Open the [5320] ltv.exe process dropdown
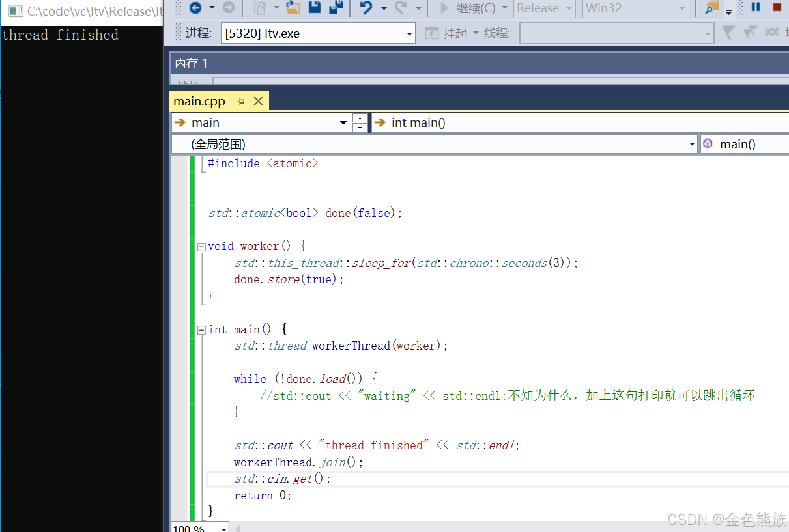Screen dimensions: 789x532 tap(318, 33)
